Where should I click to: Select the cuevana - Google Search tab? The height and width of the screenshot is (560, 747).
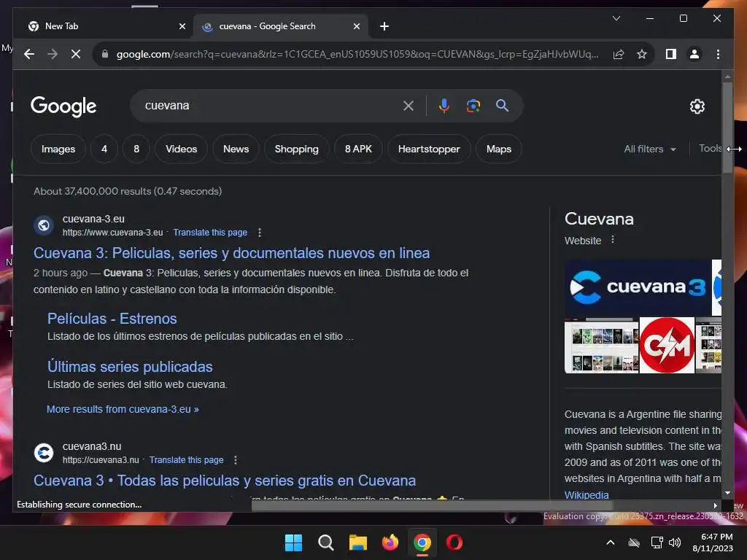pos(280,26)
